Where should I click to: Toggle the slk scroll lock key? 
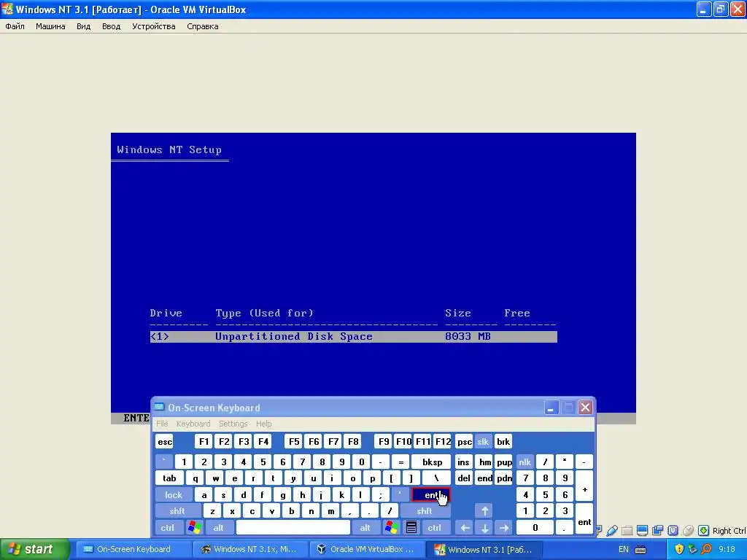(x=483, y=441)
